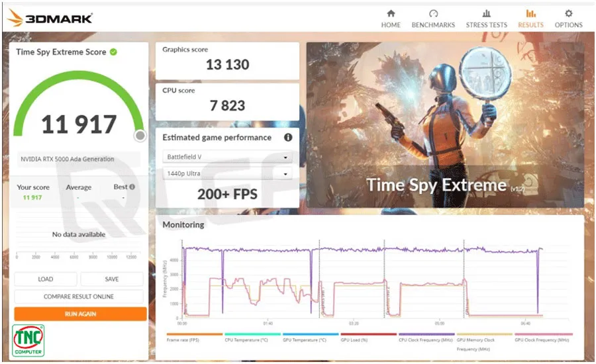Open the Options tab
This screenshot has height=364, width=596.
568,19
